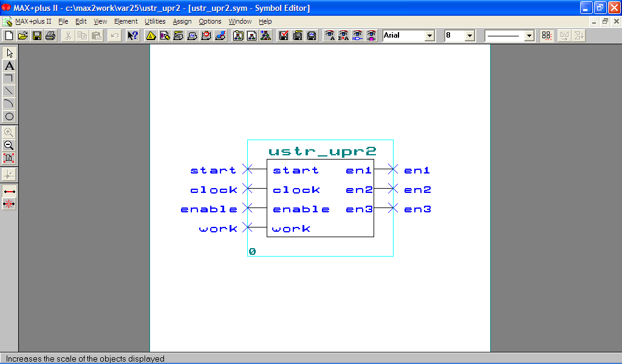The width and height of the screenshot is (622, 364).
Task: Toggle the show guidelines grid icon
Action: click(547, 36)
